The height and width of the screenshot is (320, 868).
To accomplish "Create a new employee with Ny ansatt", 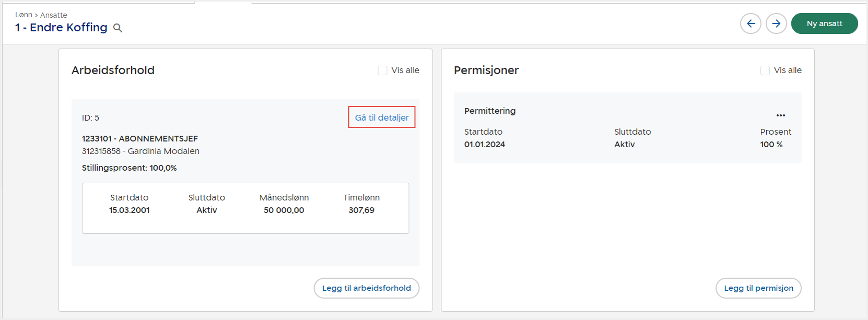I will (824, 23).
